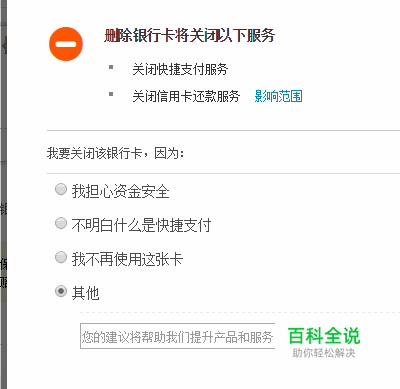400x389 pixels.
Task: Click the gray 助你轻松解决 tagline
Action: tap(324, 353)
